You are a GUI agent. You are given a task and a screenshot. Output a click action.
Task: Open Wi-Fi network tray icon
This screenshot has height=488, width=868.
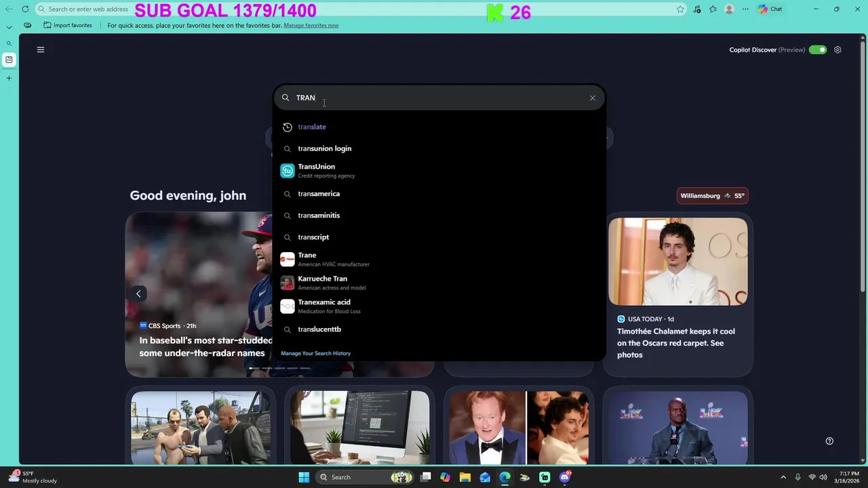coord(812,477)
